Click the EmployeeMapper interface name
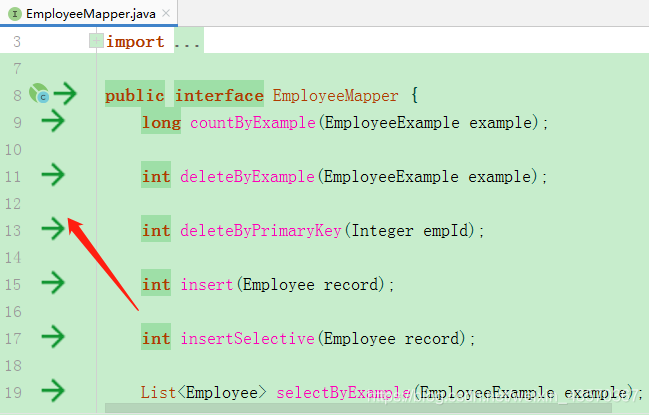The image size is (649, 415). click(336, 96)
